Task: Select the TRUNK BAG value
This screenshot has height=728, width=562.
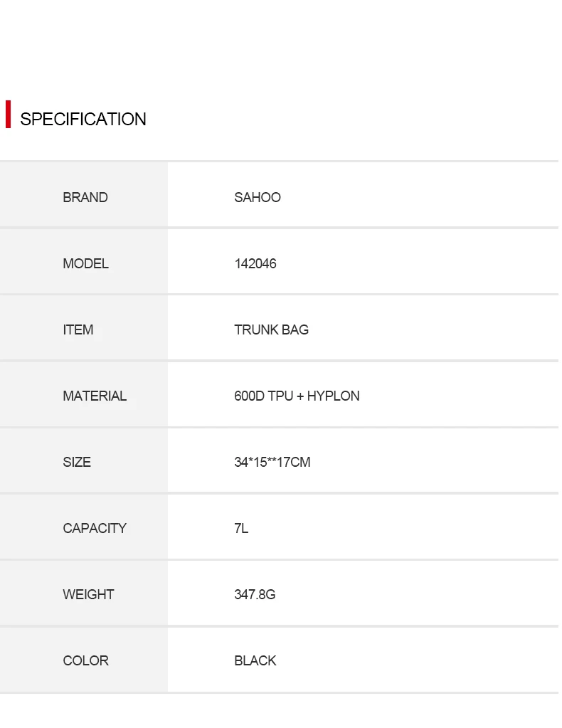Action: 271,329
